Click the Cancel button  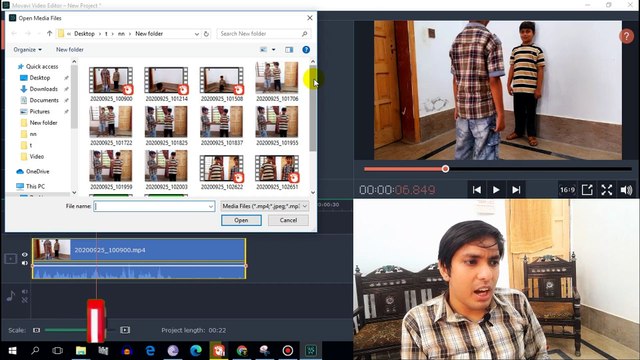(x=288, y=220)
